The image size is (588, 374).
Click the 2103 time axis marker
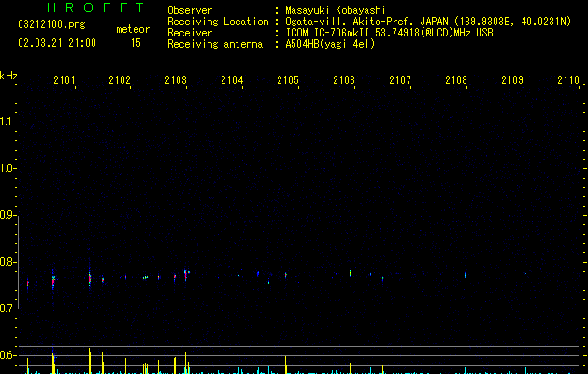pyautogui.click(x=176, y=79)
